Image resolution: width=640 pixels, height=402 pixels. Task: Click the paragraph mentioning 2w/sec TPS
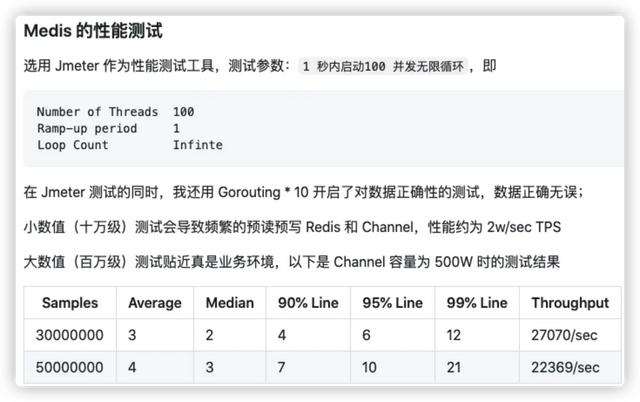[x=292, y=227]
